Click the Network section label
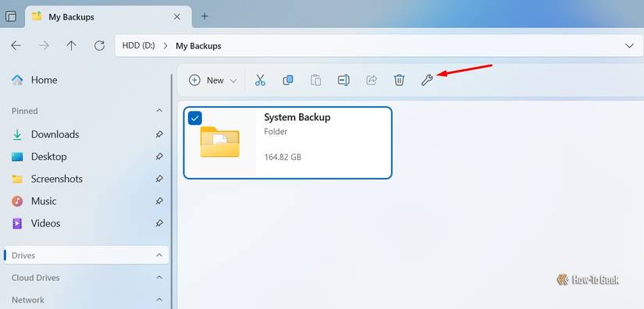The height and width of the screenshot is (309, 644). tap(28, 300)
